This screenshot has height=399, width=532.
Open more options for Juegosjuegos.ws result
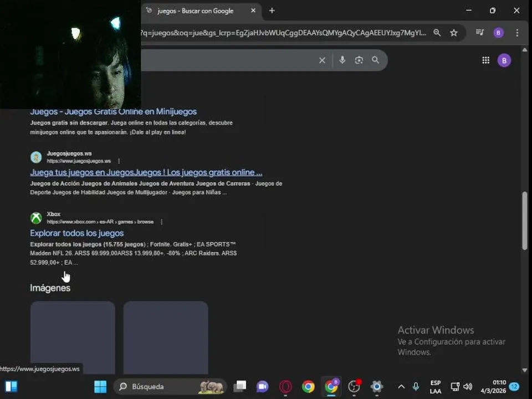119,161
